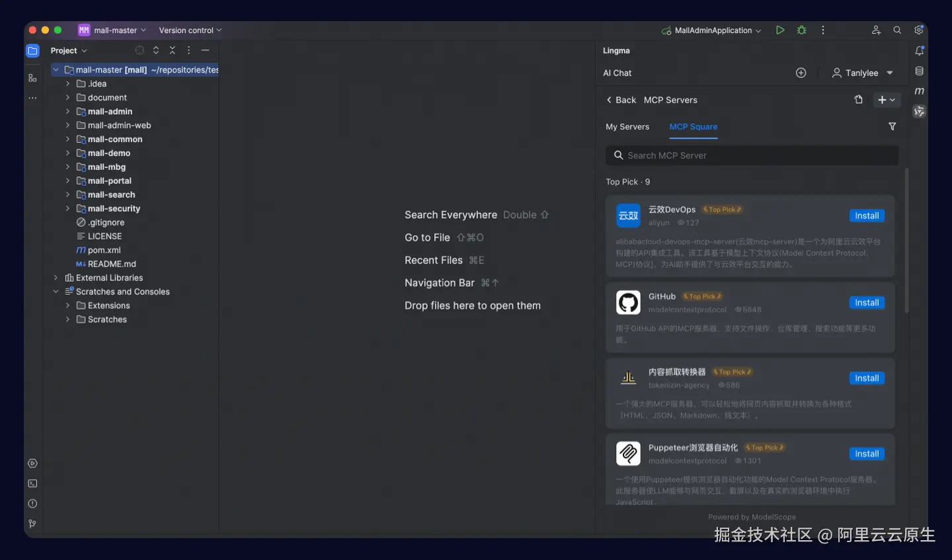The image size is (952, 560).
Task: Open IDE settings gear
Action: click(918, 30)
